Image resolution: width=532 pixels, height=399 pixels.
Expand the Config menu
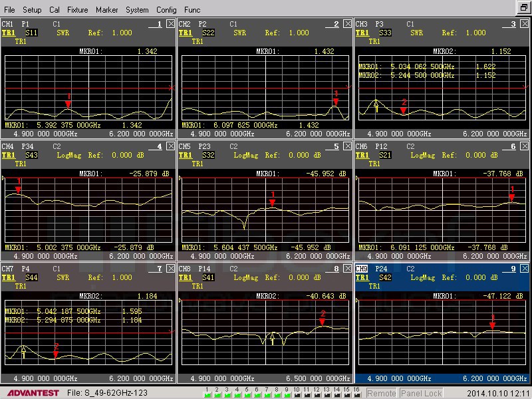click(x=166, y=10)
